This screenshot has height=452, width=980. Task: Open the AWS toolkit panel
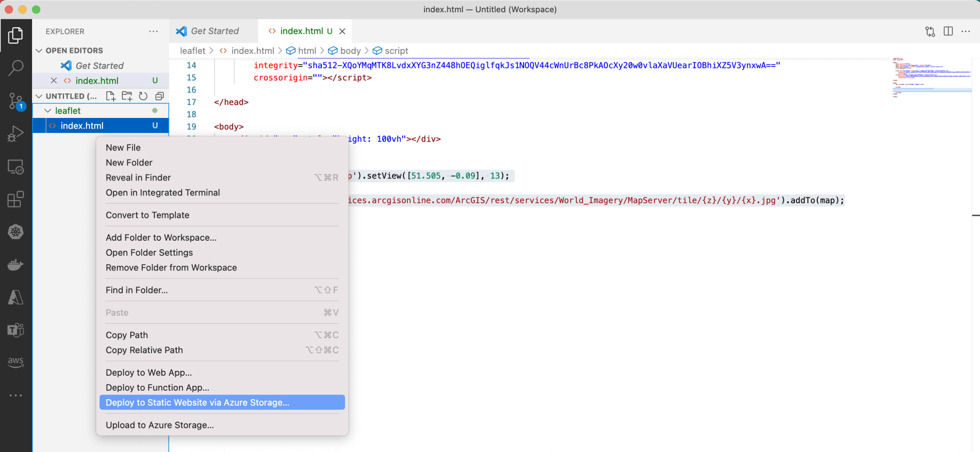click(16, 362)
